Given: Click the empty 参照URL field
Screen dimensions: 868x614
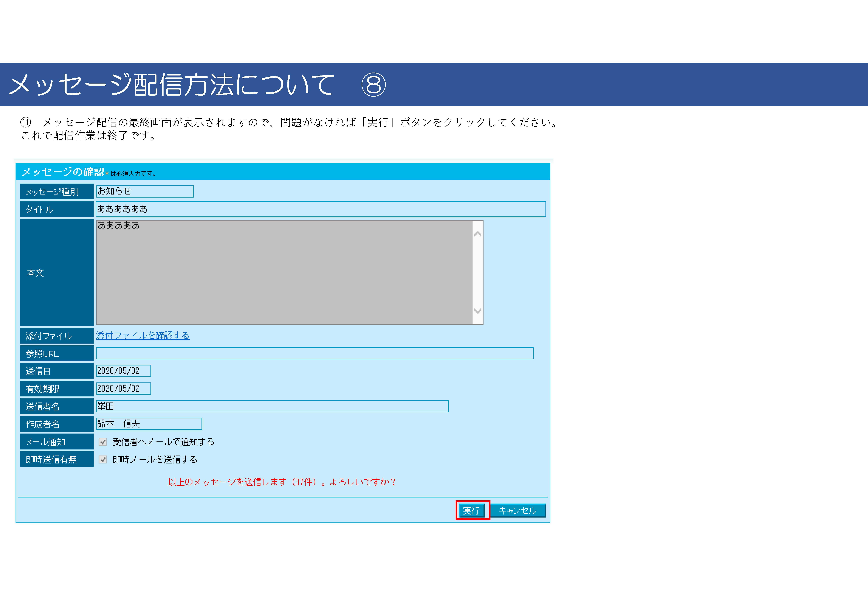Looking at the screenshot, I should pos(315,353).
